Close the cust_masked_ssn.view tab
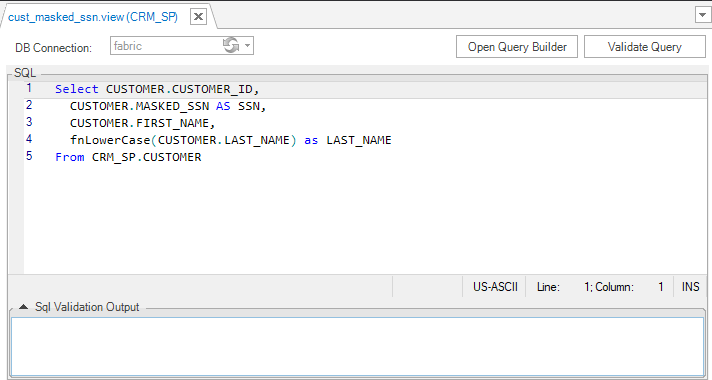This screenshot has width=712, height=380. pos(198,17)
